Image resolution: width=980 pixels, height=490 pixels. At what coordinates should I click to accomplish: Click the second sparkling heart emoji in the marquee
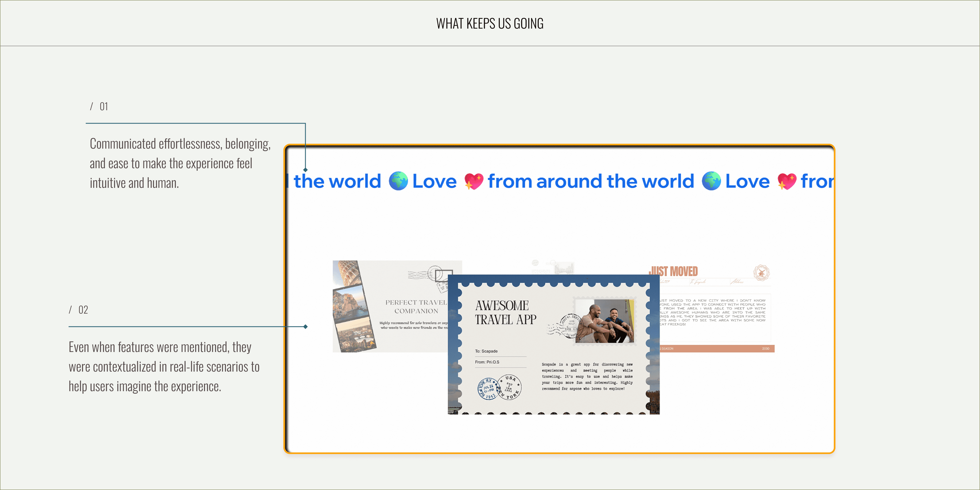(x=787, y=181)
